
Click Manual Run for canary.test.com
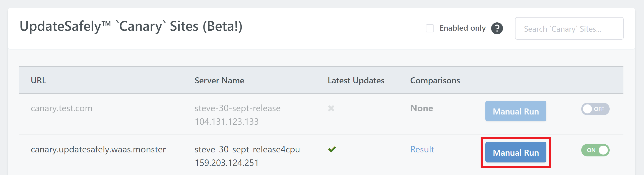point(516,111)
